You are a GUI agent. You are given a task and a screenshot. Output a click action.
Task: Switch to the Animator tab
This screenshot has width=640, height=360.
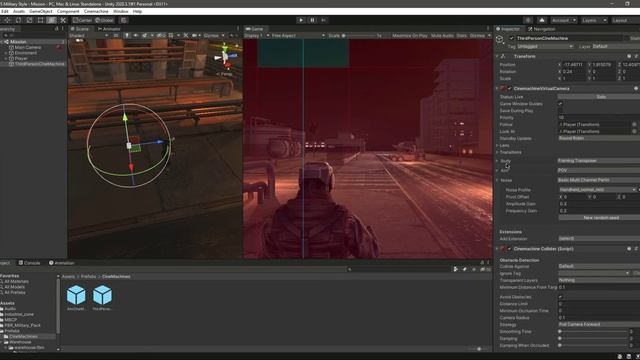coord(109,29)
